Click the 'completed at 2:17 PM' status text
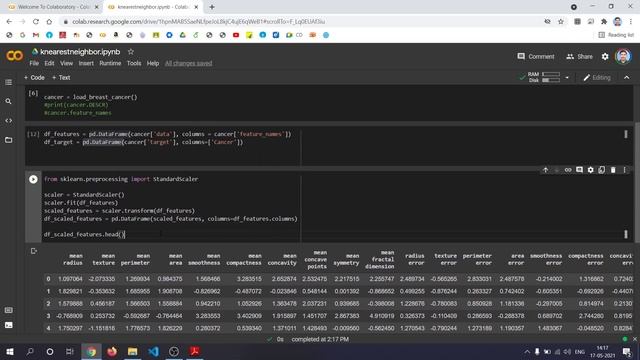Viewport: 640px width, 360px height. click(320, 339)
